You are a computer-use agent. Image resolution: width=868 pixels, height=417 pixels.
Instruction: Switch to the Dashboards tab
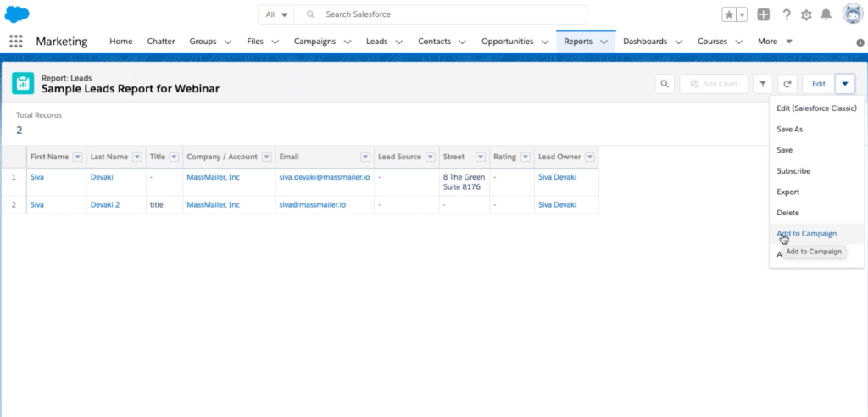tap(644, 42)
